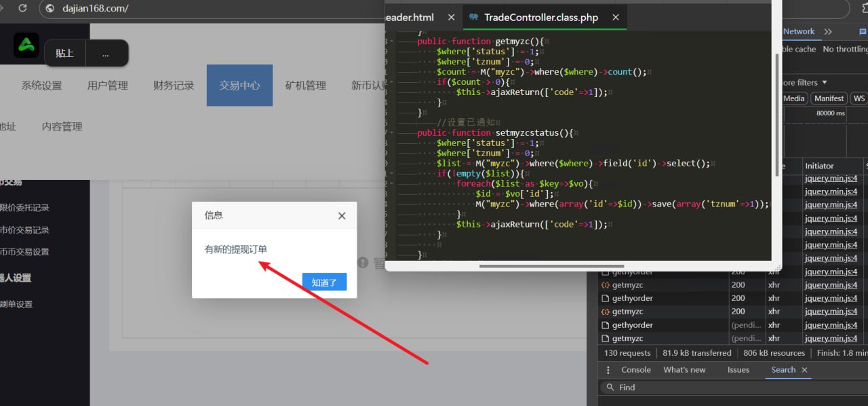Click the 知道了 button
The width and height of the screenshot is (868, 406).
coord(324,282)
